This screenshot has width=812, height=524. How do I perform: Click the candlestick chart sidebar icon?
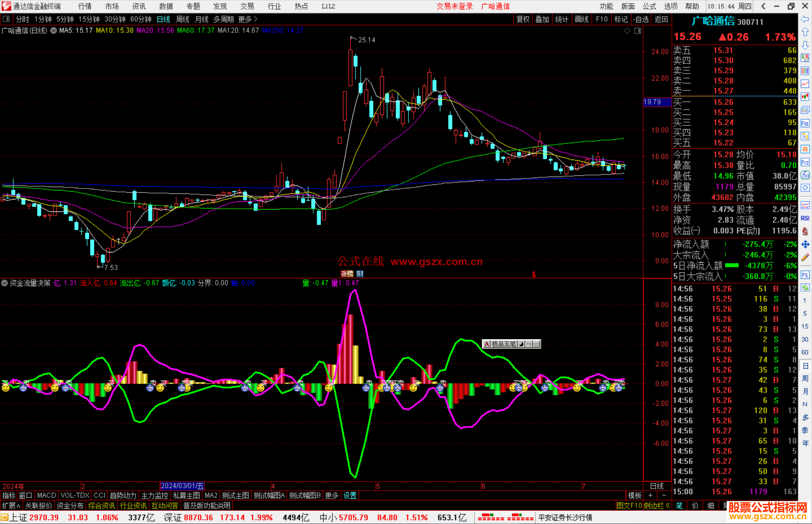click(805, 97)
